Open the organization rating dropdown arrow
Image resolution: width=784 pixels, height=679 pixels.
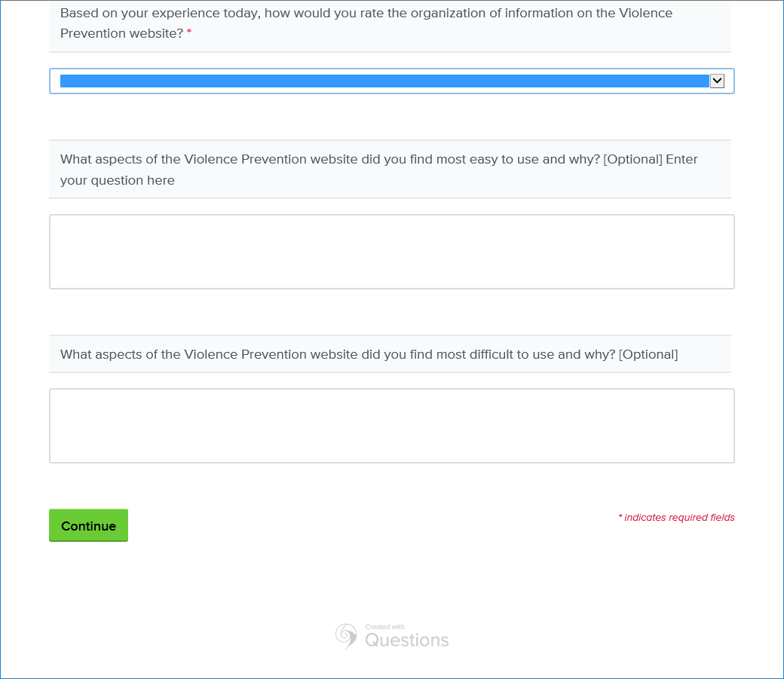point(717,81)
